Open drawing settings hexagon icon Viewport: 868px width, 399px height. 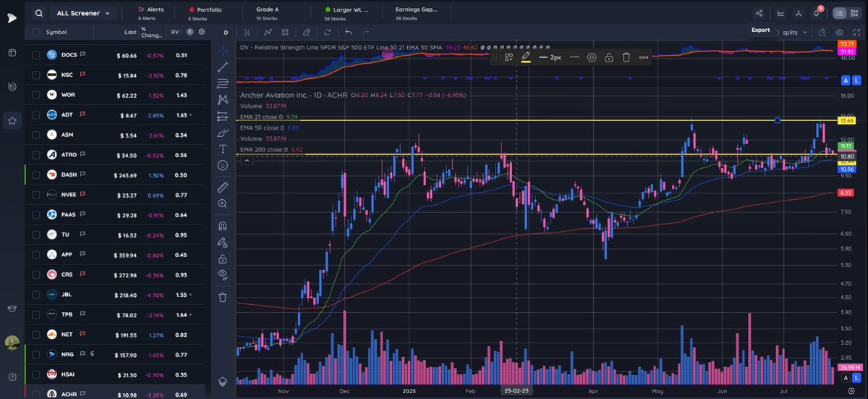[592, 56]
